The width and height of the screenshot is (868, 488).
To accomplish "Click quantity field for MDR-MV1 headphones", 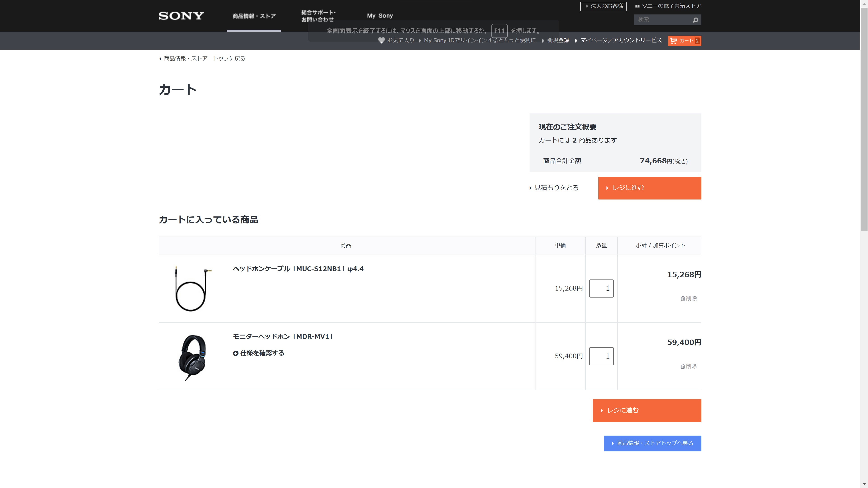I will [x=601, y=356].
